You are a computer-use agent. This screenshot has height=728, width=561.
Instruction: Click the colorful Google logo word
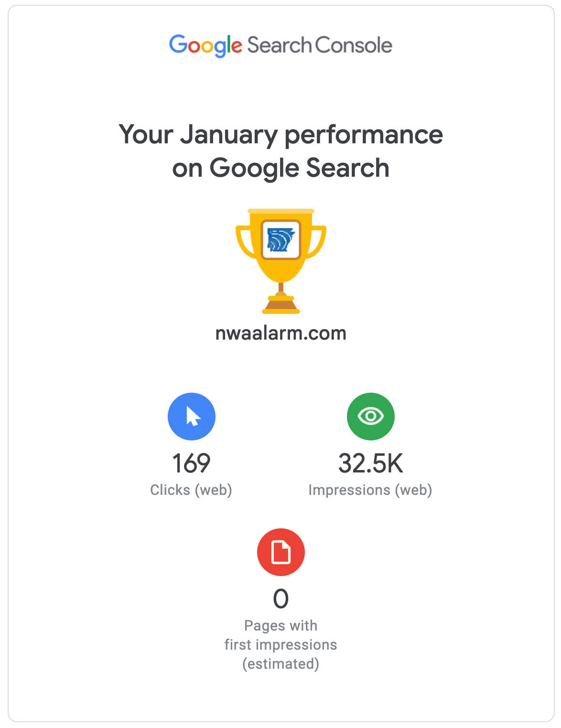tap(206, 46)
